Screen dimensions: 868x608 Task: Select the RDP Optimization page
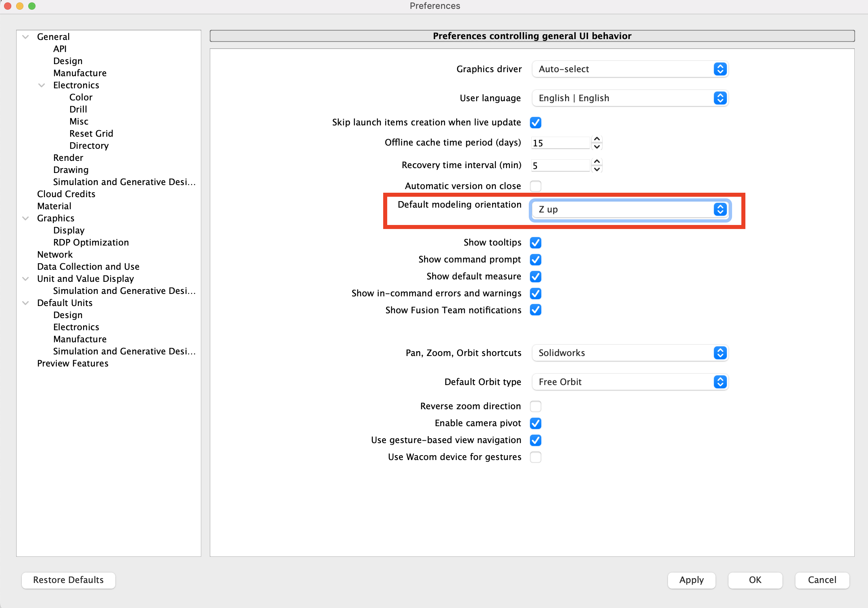[x=91, y=242]
